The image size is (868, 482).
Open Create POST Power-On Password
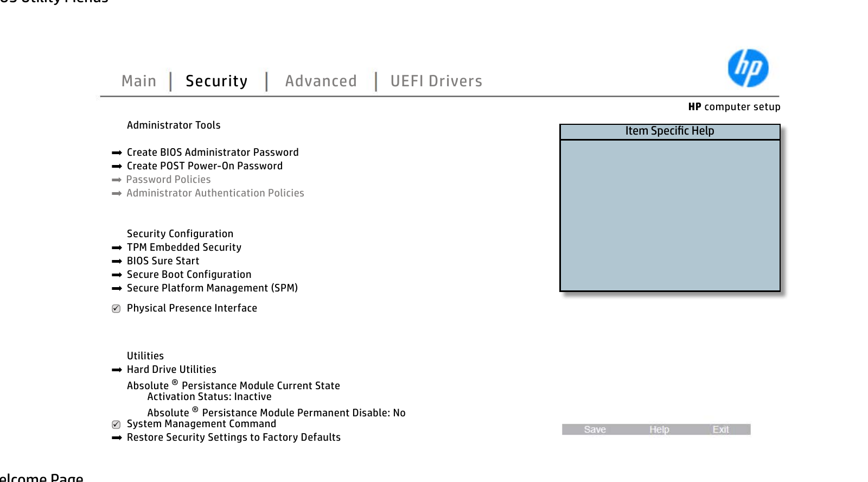(205, 166)
